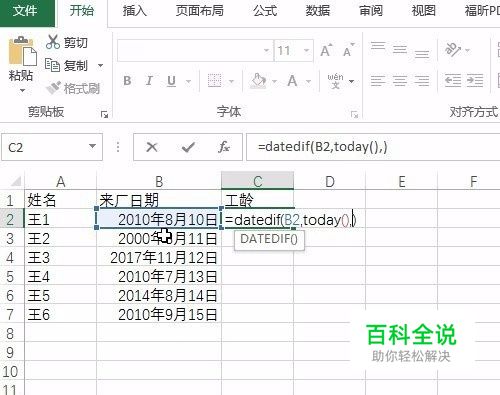Click the select-all corner triangle
Screen dimensions: 500x395
point(16,181)
